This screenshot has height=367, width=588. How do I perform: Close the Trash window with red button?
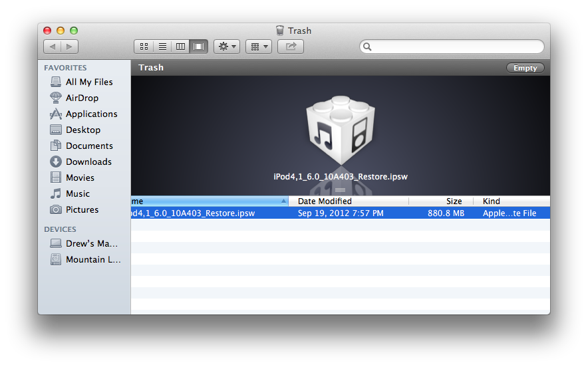[x=47, y=31]
